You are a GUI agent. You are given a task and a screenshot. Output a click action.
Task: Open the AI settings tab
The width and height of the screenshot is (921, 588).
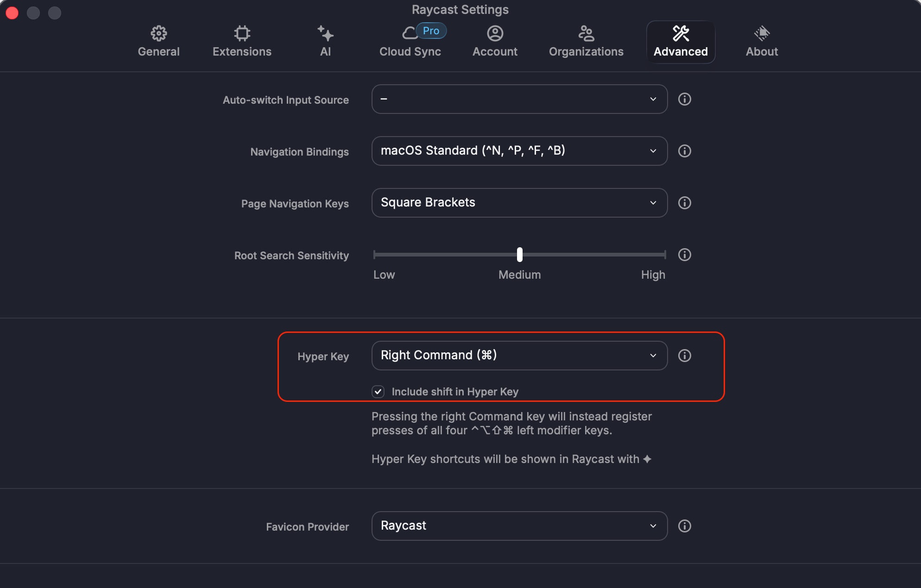325,42
